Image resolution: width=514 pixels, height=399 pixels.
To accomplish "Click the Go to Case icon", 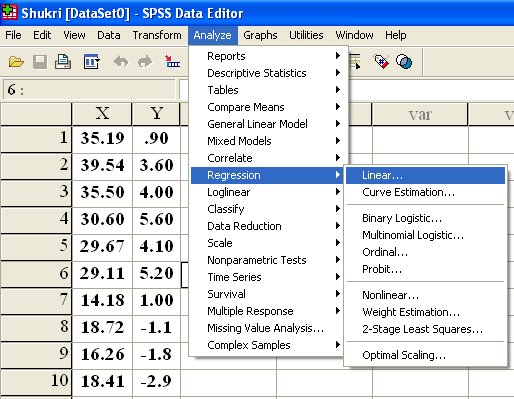I will (173, 62).
